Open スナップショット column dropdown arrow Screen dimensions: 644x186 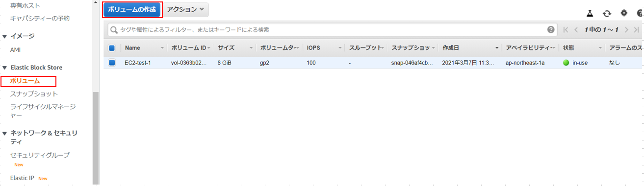(433, 48)
